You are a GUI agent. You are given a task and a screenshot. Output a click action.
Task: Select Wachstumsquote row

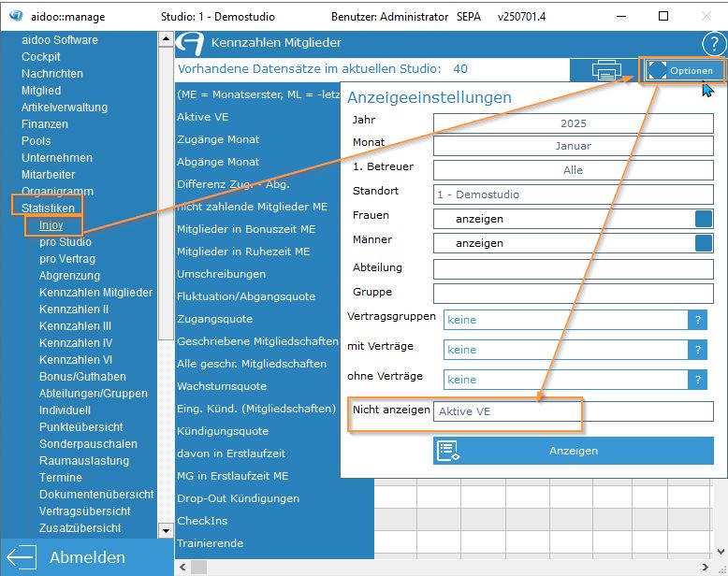[x=222, y=386]
